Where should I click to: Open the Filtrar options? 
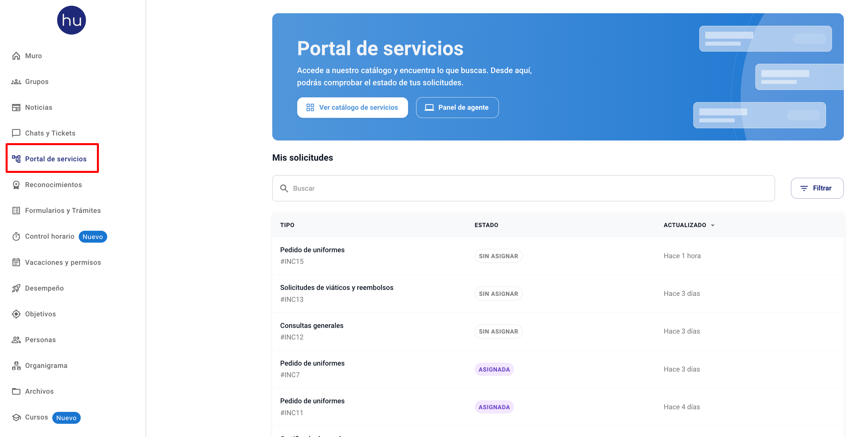click(x=817, y=188)
